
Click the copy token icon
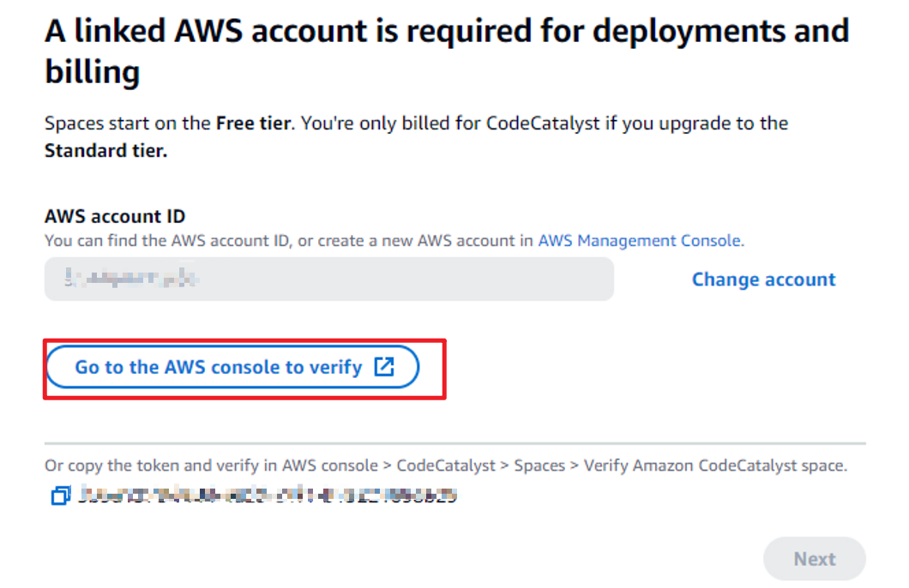tap(60, 495)
